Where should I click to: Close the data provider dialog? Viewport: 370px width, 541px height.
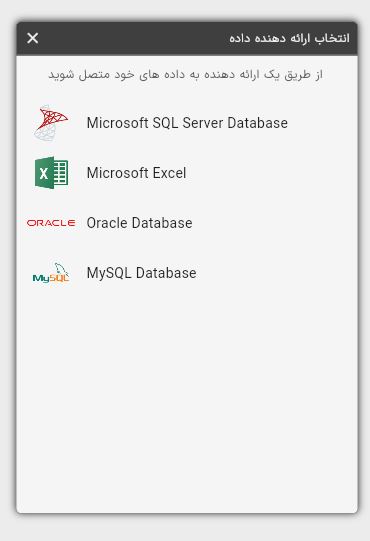[x=33, y=38]
